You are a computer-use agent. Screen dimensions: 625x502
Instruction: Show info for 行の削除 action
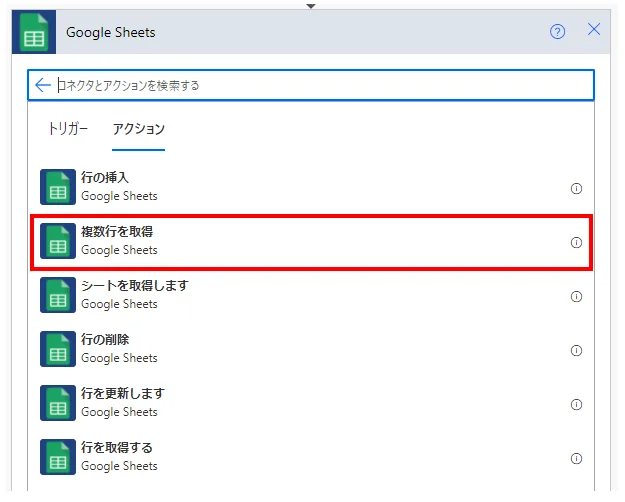(576, 350)
